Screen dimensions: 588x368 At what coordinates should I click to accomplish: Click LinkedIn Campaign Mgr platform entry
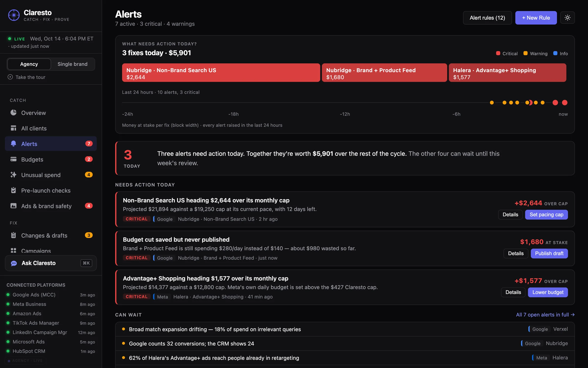(51, 332)
